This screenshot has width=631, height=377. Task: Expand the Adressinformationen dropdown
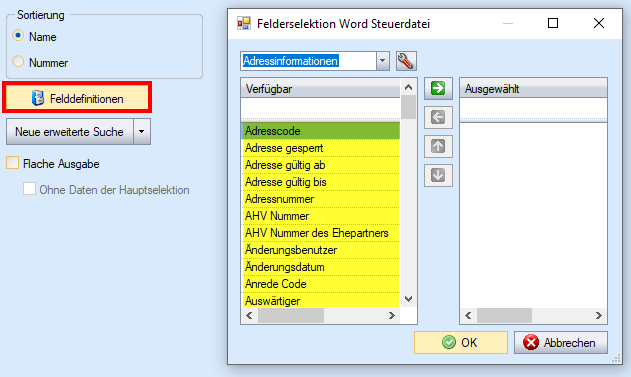[383, 61]
